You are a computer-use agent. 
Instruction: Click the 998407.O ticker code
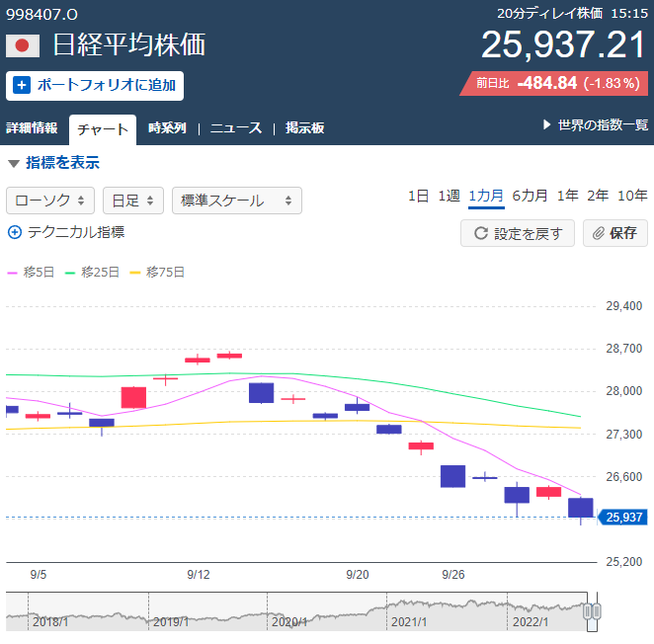(41, 15)
